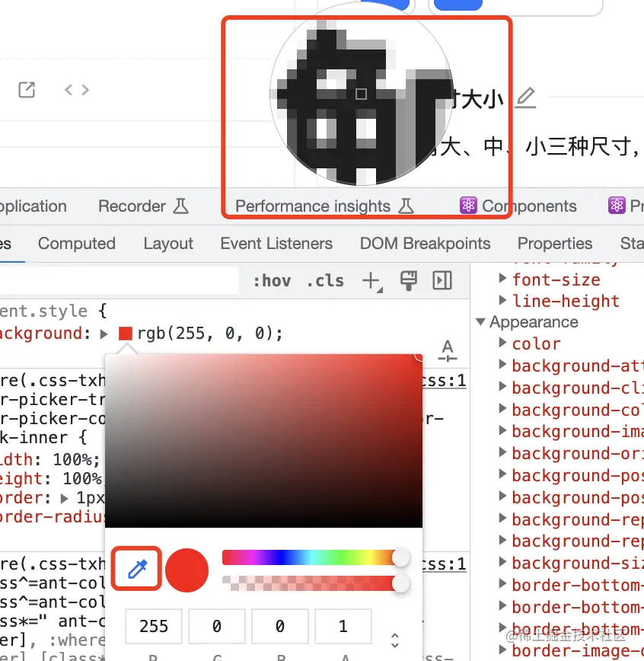Expand the background shorthand triangle in styles
The height and width of the screenshot is (661, 644).
click(104, 334)
